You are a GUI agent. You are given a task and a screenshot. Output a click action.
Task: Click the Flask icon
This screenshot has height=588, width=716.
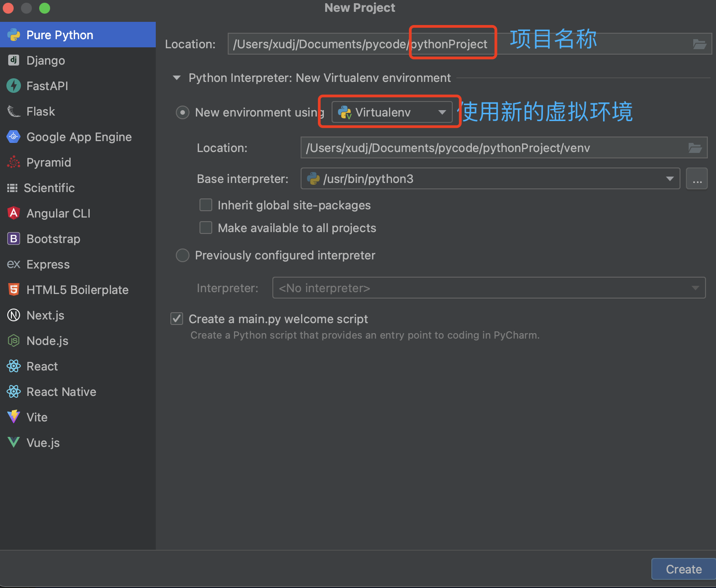(x=14, y=111)
